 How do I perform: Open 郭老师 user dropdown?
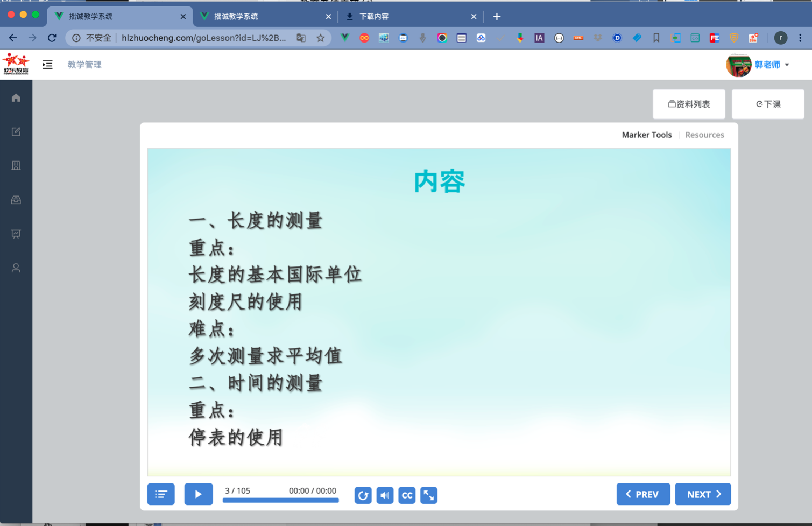772,65
